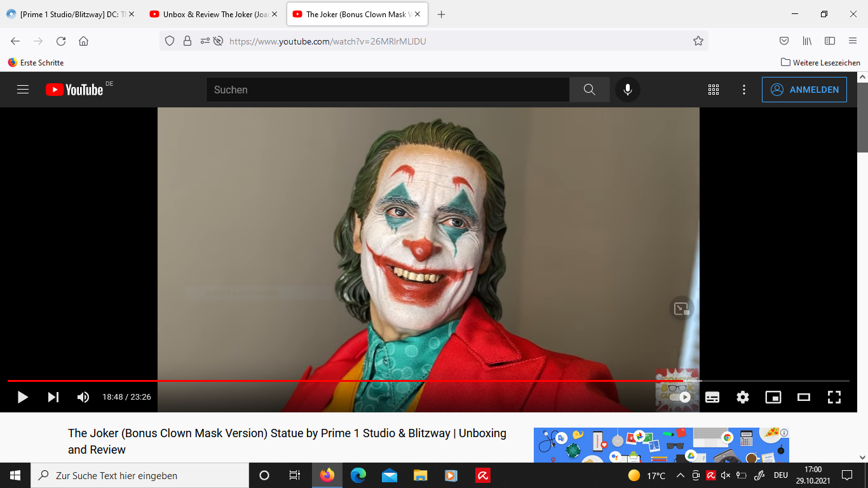Bookmark this page with the star
This screenshot has width=868, height=488.
[x=698, y=41]
